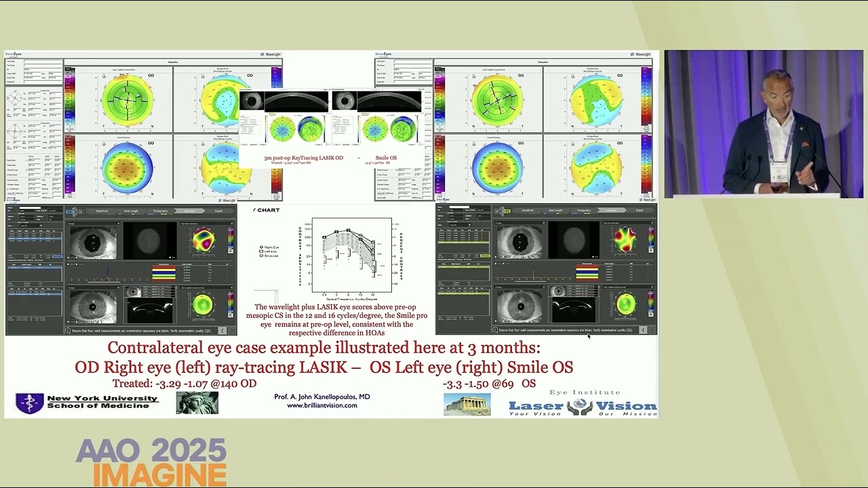Open patient-data dropdown in right panel sidebar
This screenshot has width=868, height=488.
[460, 225]
